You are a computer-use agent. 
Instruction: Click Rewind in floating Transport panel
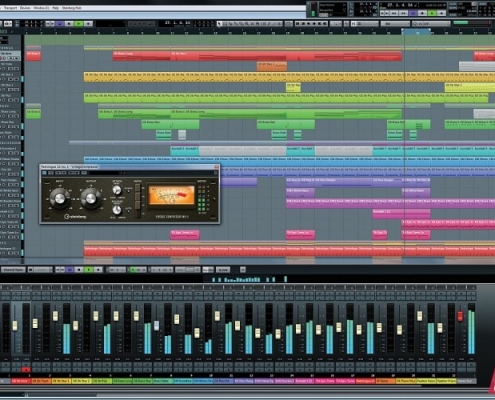pyautogui.click(x=394, y=13)
